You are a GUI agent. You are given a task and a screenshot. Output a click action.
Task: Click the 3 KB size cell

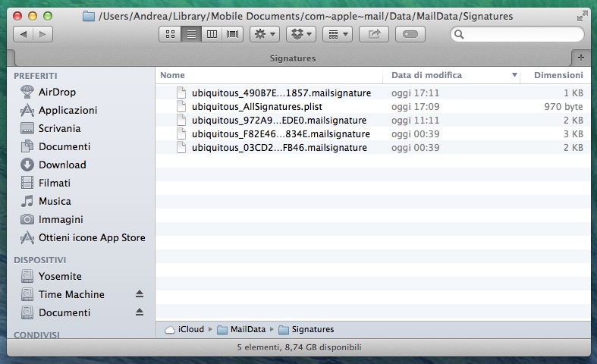pos(573,134)
